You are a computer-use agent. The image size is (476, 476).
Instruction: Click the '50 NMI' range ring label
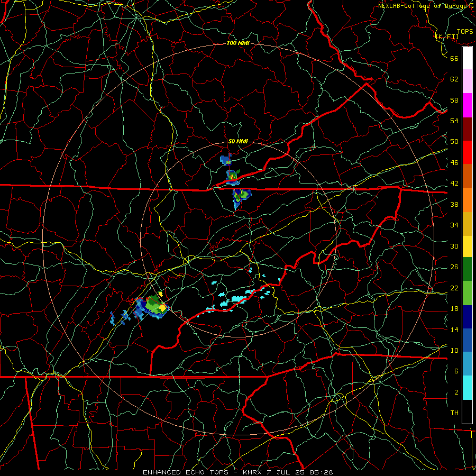pos(237,141)
